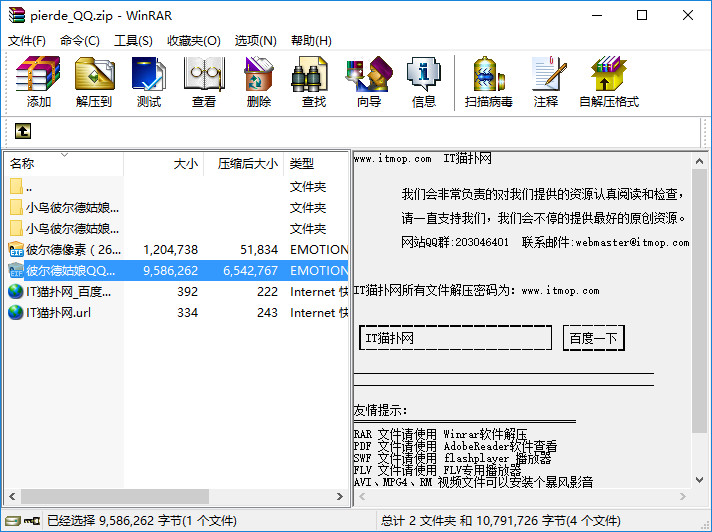Click the globe icon of IT猫扑网.url

(x=16, y=312)
